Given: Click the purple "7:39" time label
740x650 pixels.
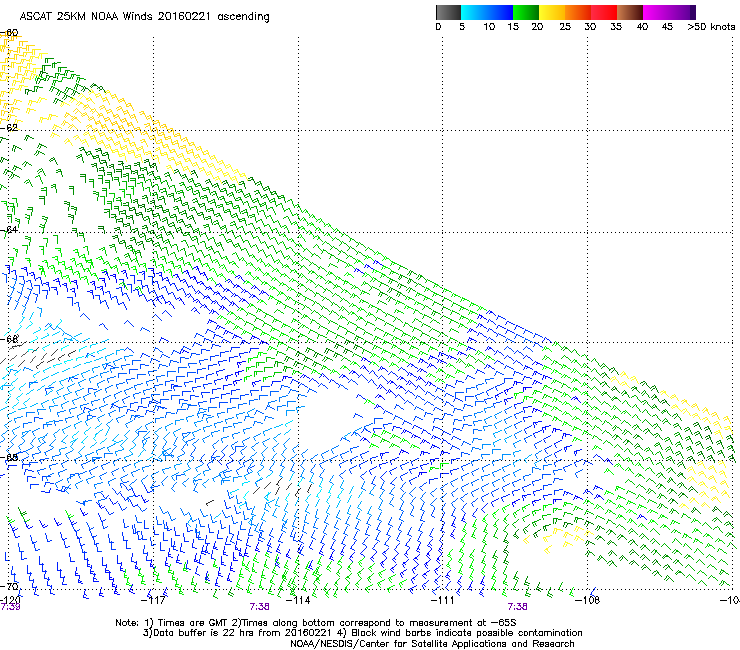Looking at the screenshot, I should click(10, 607).
